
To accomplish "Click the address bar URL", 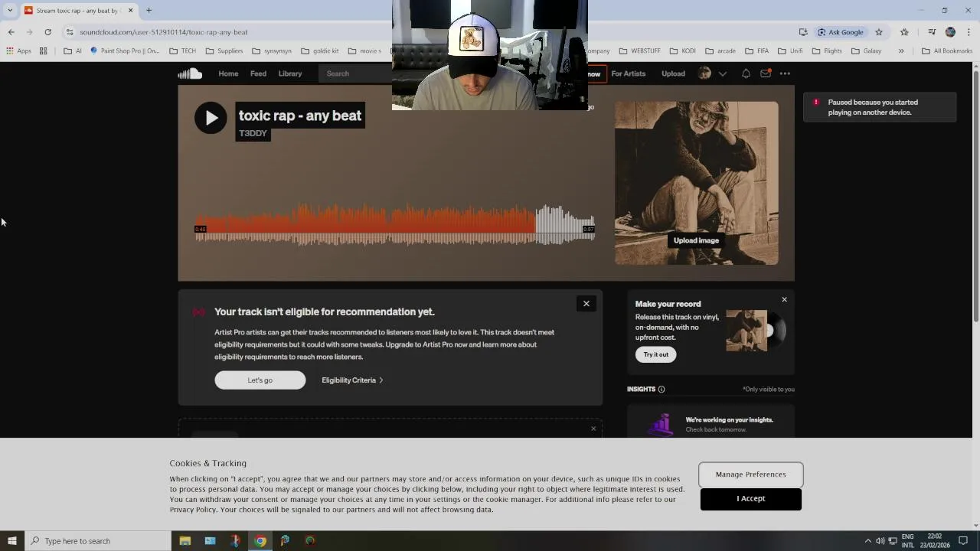I will (163, 32).
